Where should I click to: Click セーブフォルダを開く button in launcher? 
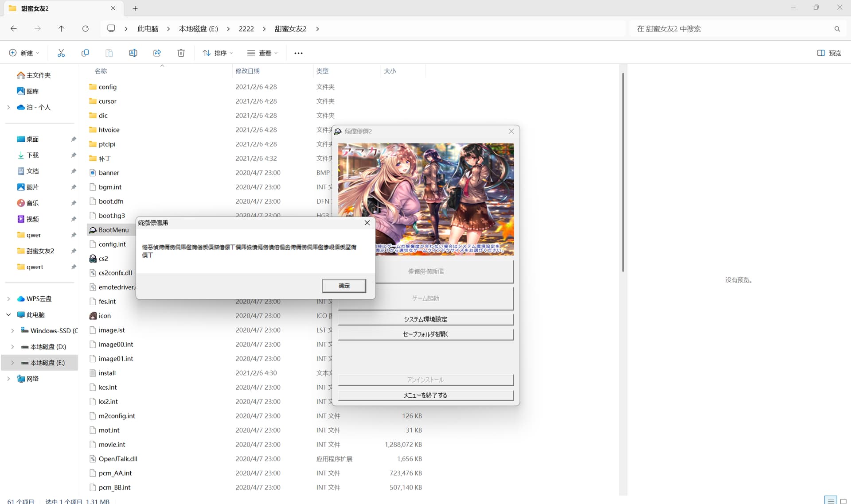425,334
